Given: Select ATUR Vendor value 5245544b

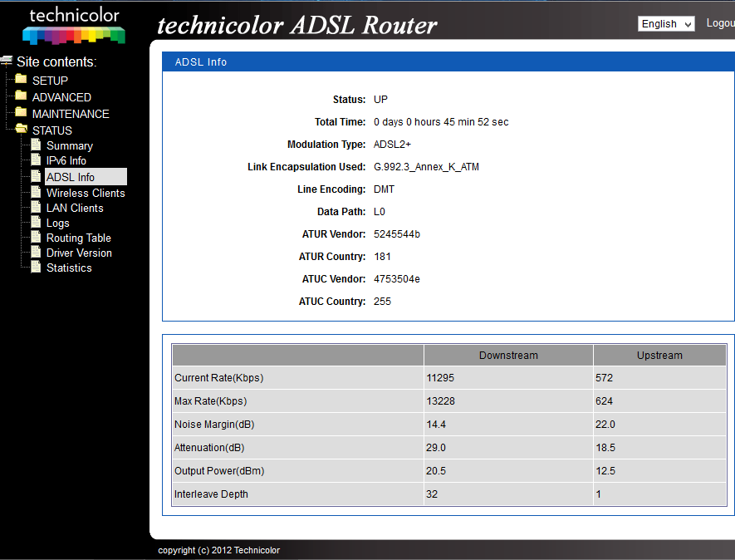Looking at the screenshot, I should 397,234.
